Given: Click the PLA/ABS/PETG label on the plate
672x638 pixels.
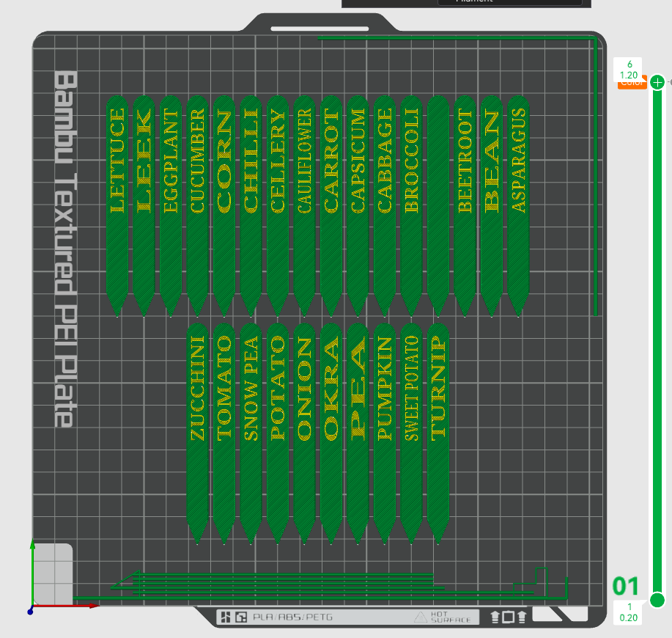Looking at the screenshot, I should point(292,617).
